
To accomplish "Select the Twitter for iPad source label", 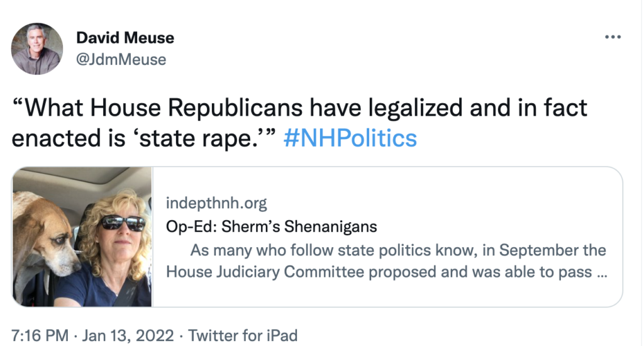I will pyautogui.click(x=243, y=335).
